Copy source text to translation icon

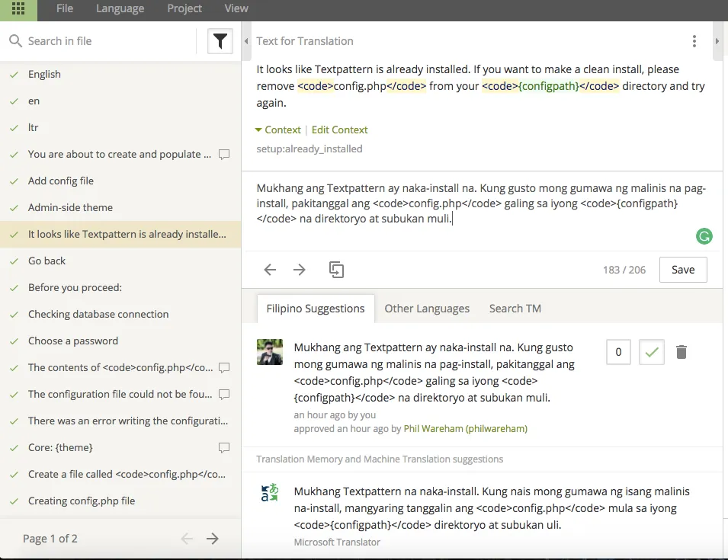tap(336, 270)
